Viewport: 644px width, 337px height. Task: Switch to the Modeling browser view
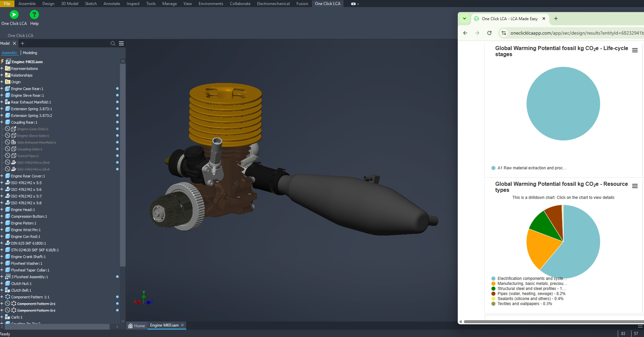point(30,53)
